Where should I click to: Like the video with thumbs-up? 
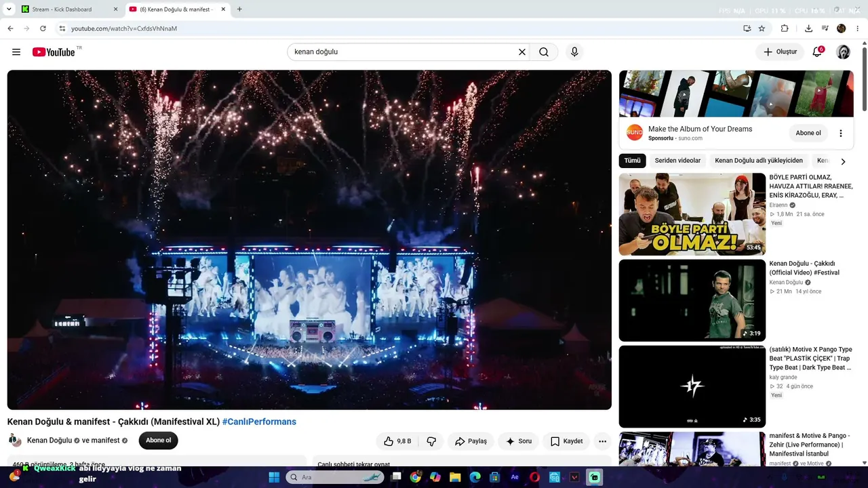point(397,441)
